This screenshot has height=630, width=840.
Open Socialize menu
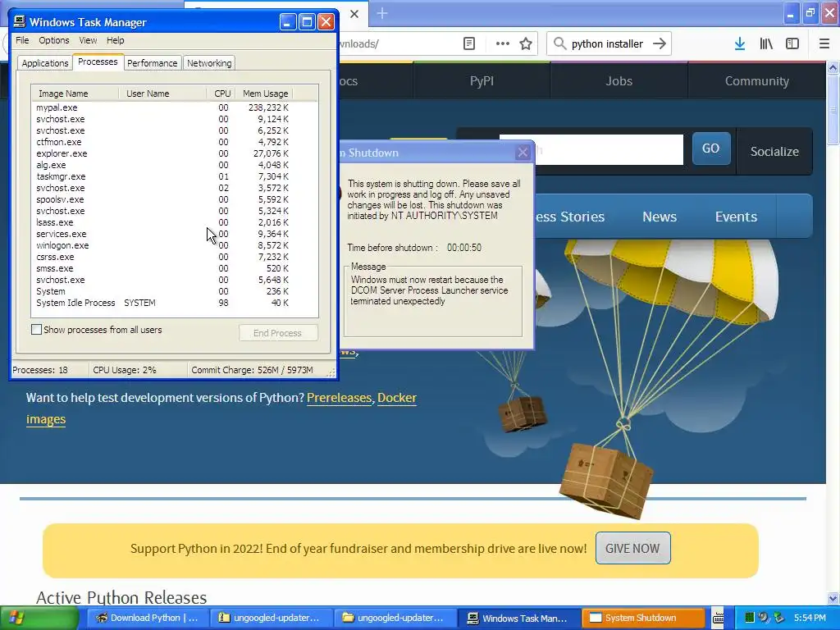(x=774, y=152)
